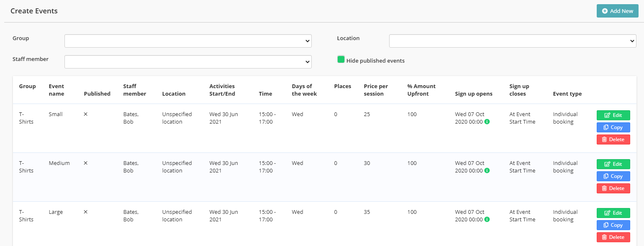Edit the Large T-Shirts event
This screenshot has width=644, height=246.
tap(613, 213)
